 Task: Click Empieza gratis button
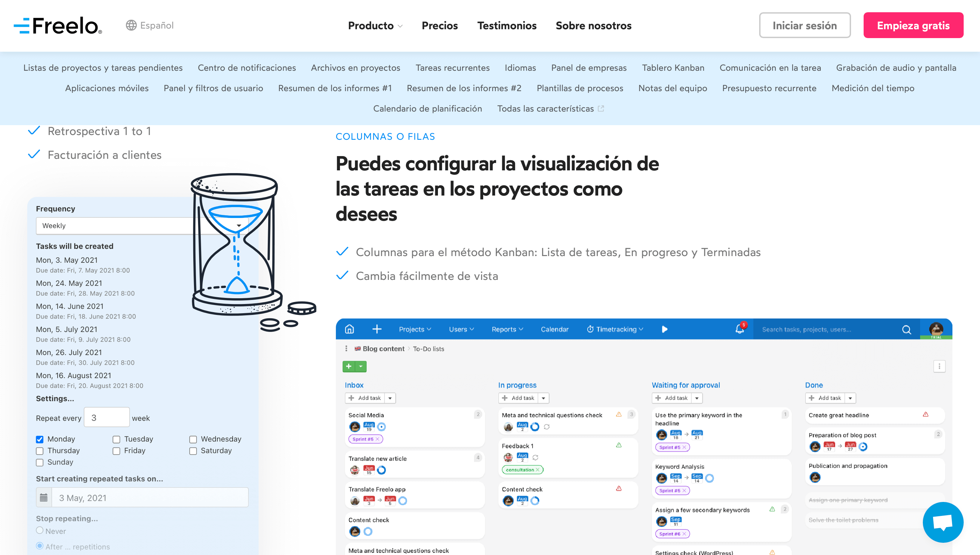(x=914, y=25)
